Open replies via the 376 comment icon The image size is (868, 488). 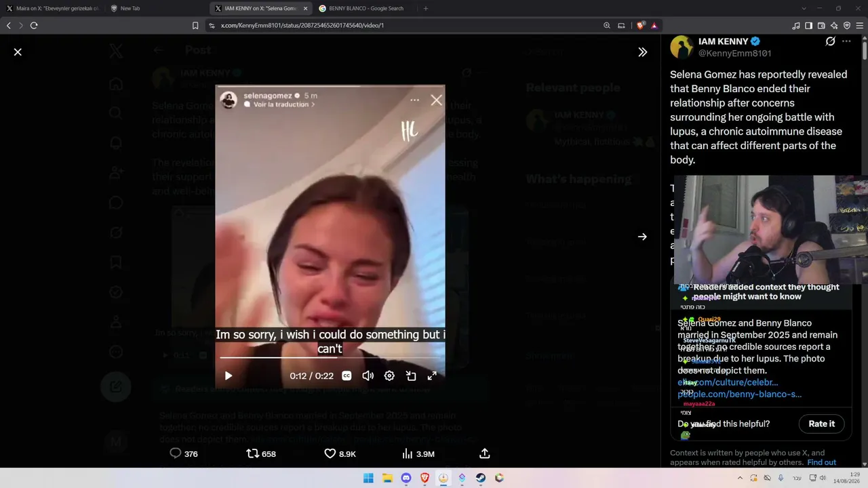(x=183, y=453)
